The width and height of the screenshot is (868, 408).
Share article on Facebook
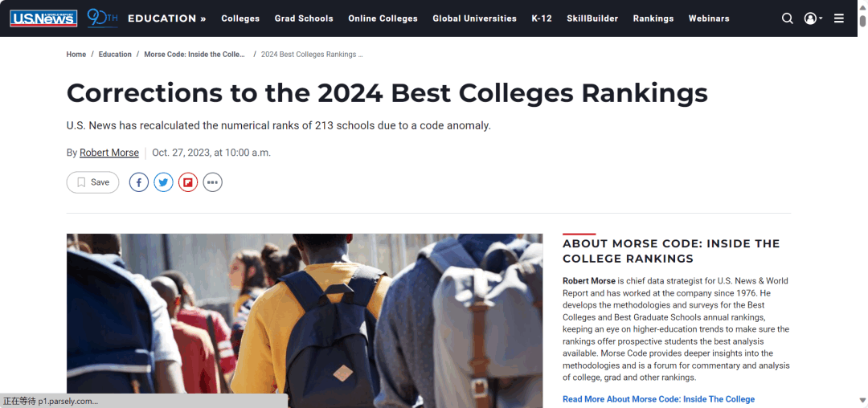tap(139, 182)
